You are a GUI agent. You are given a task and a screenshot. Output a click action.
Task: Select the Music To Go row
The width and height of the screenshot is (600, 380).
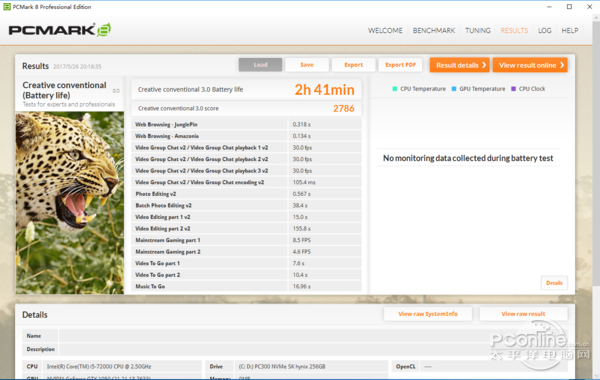point(246,286)
